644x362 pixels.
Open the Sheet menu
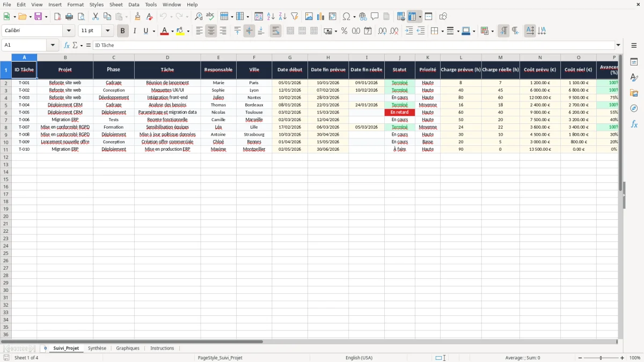pyautogui.click(x=116, y=4)
